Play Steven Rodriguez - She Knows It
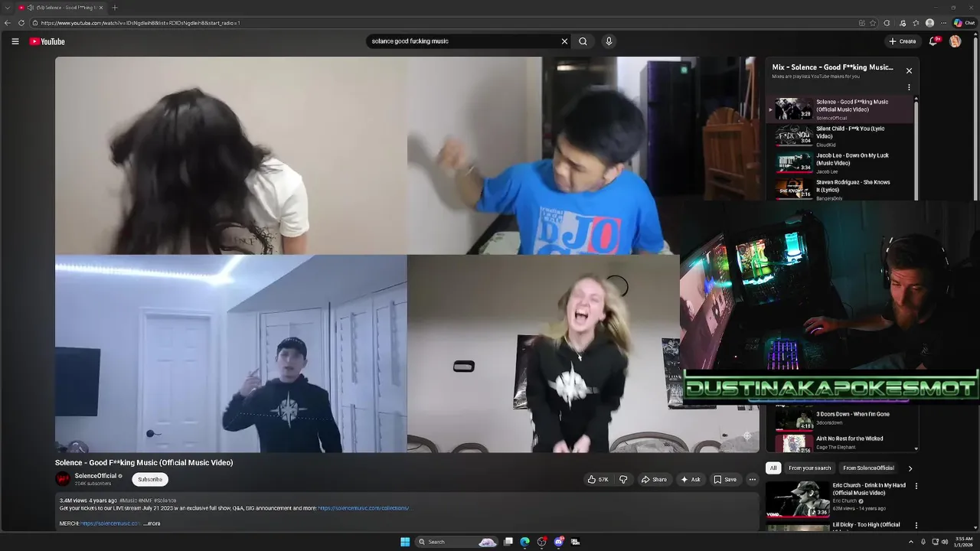980x551 pixels. pos(841,189)
